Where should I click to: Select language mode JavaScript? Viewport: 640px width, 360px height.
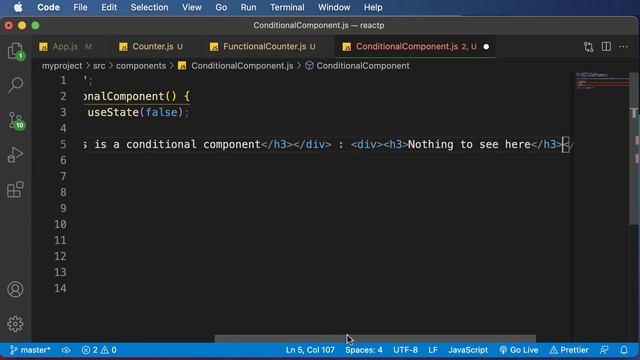point(468,350)
